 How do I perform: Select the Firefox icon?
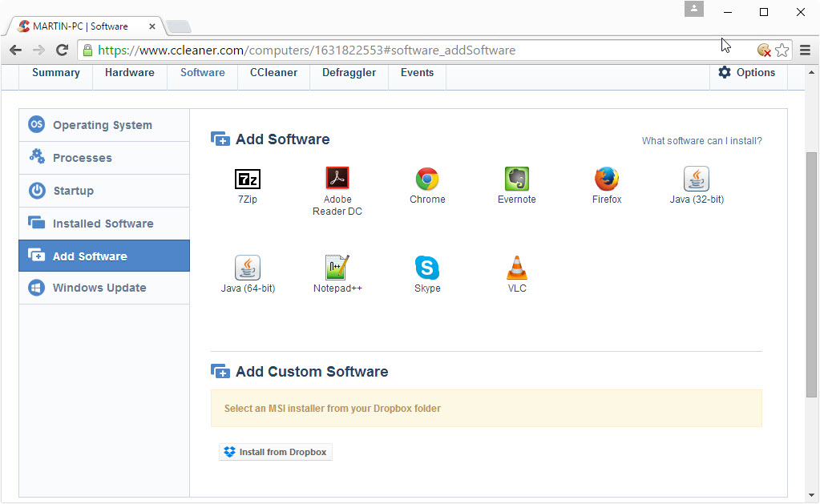(x=607, y=179)
